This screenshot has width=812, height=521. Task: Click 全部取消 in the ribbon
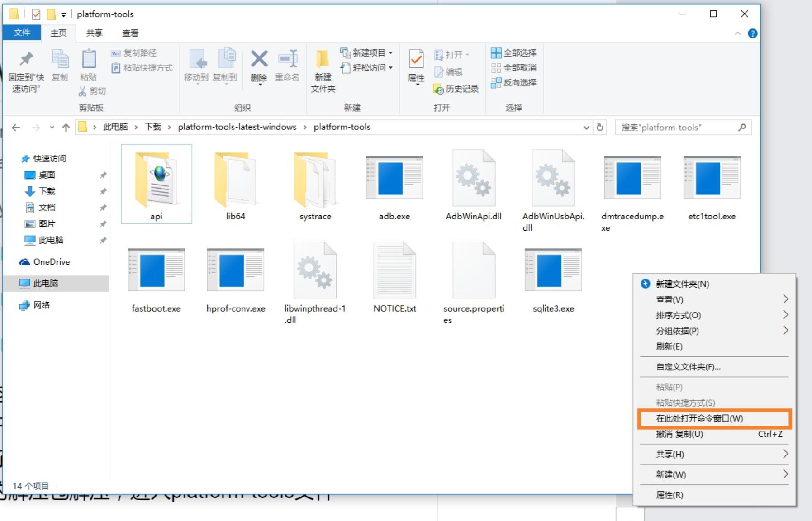pos(514,68)
